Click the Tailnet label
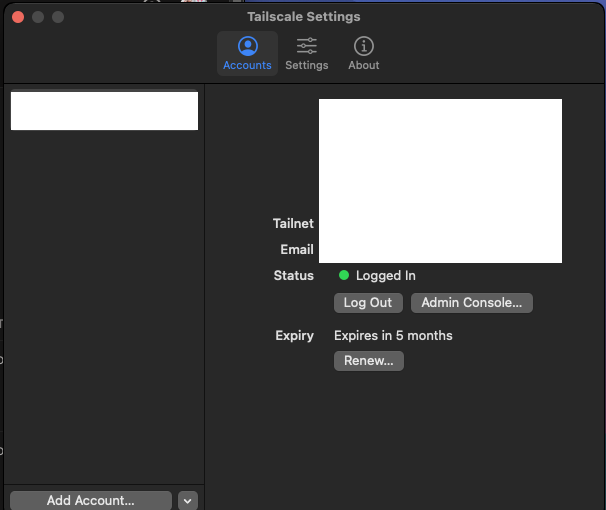606x510 pixels. [293, 223]
